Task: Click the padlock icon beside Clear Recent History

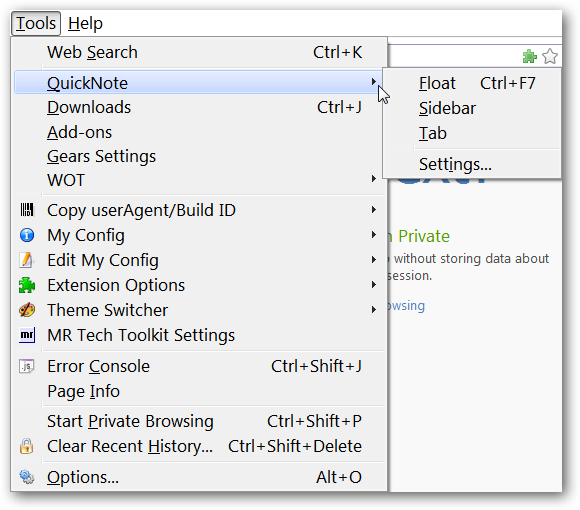Action: pyautogui.click(x=27, y=446)
